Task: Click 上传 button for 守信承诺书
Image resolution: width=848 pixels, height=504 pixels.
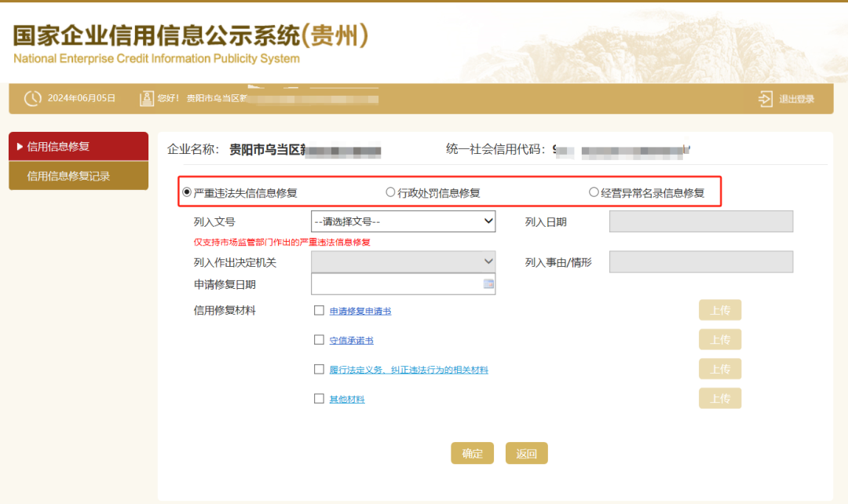Action: coord(720,340)
